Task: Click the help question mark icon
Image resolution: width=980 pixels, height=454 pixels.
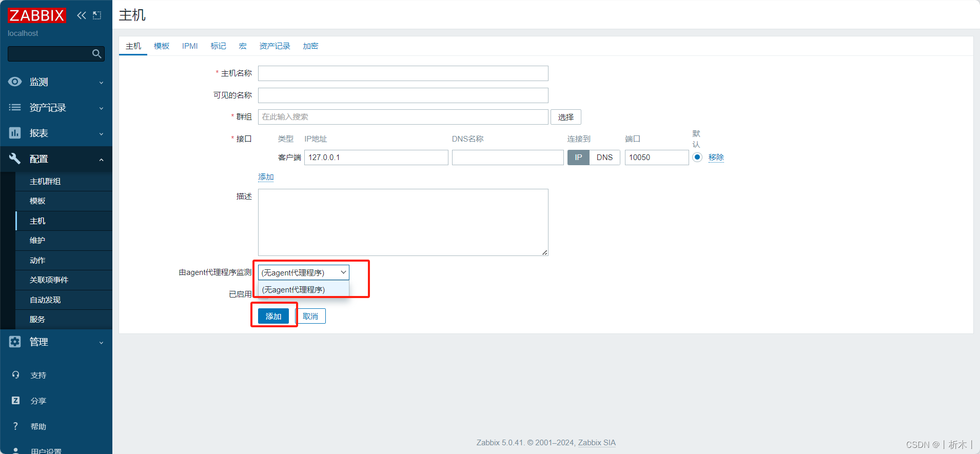Action: [x=15, y=426]
